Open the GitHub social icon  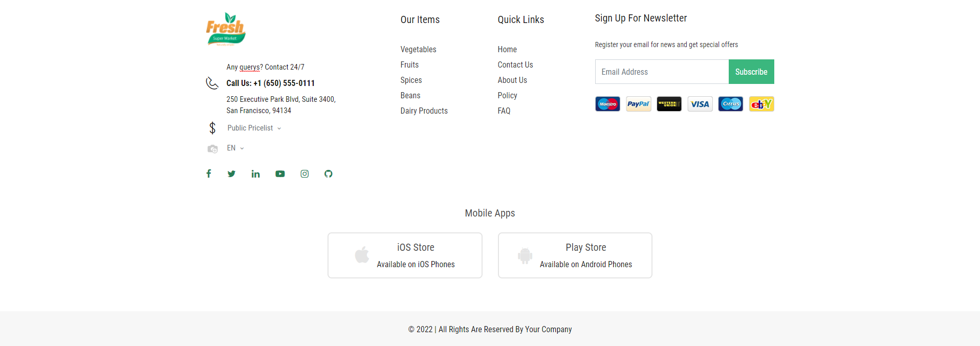click(329, 174)
